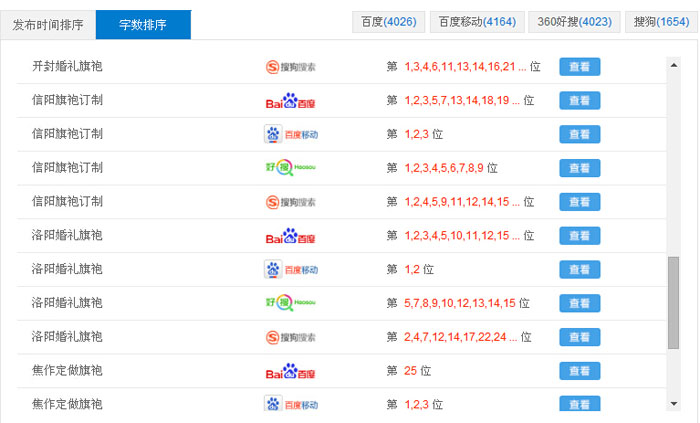The width and height of the screenshot is (700, 423).
Task: Click Sogou logo in 洛阳婚礼旗袍 row
Action: pos(291,337)
